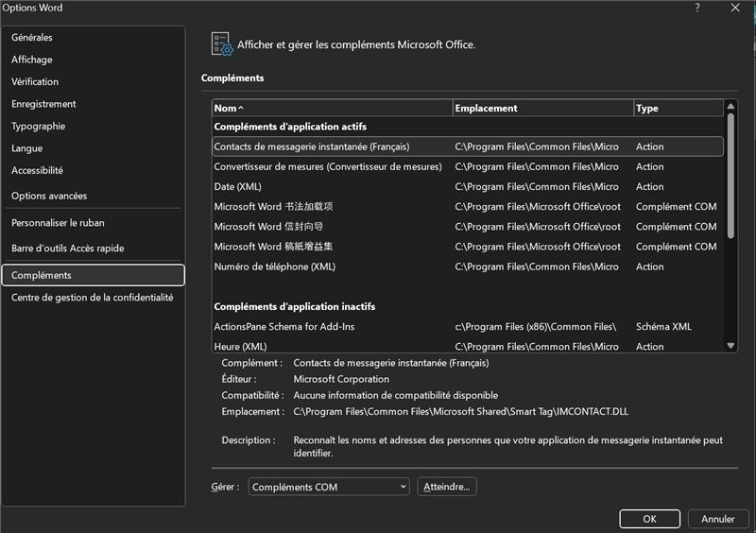Select Microsoft Word 信封向导 add-in
756x533 pixels.
click(468, 227)
